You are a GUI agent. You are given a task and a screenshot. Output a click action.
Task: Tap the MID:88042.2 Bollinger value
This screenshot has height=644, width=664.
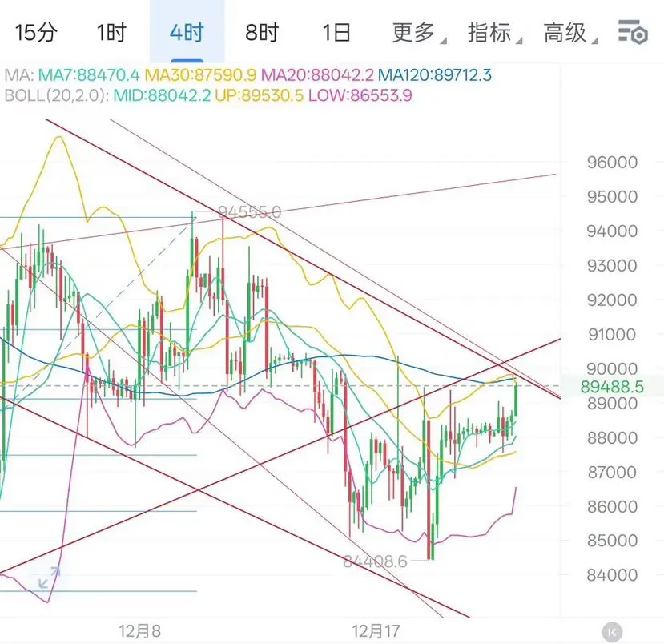(162, 95)
